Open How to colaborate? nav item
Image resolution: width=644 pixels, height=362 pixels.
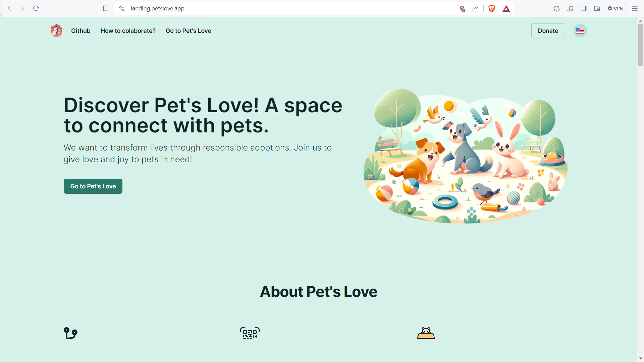[128, 31]
